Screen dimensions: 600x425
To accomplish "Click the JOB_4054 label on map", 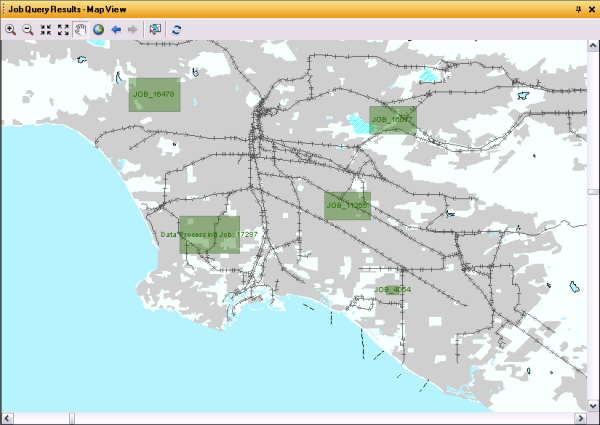I will (392, 290).
